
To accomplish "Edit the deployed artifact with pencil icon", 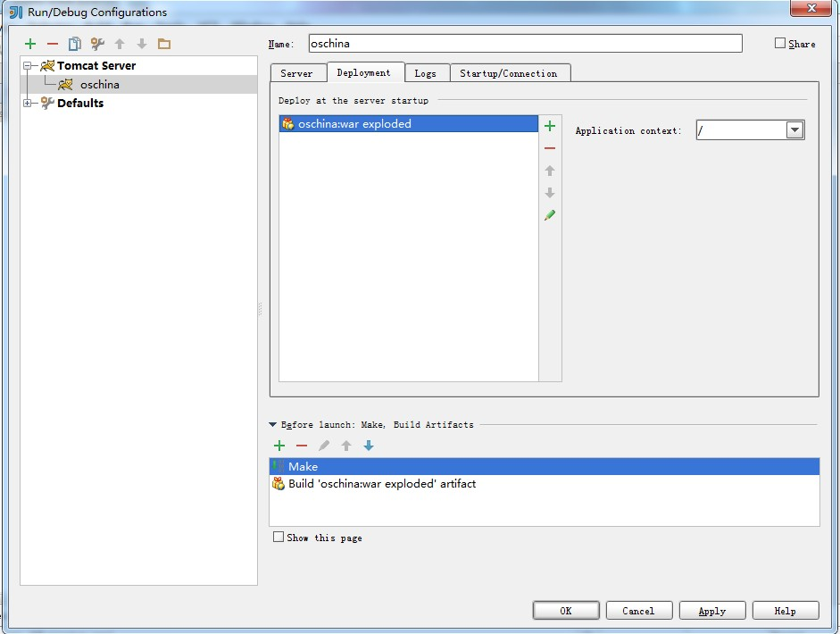I will [549, 215].
